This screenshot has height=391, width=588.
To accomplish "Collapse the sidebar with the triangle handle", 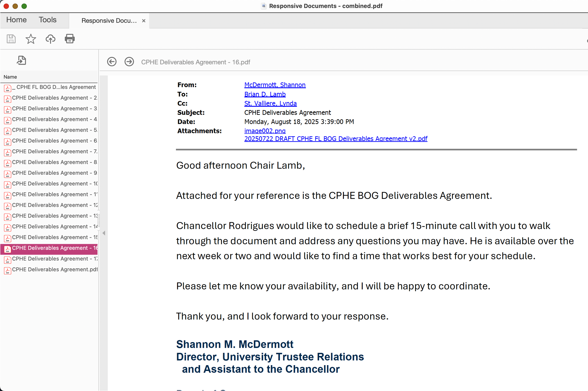I will tap(104, 233).
